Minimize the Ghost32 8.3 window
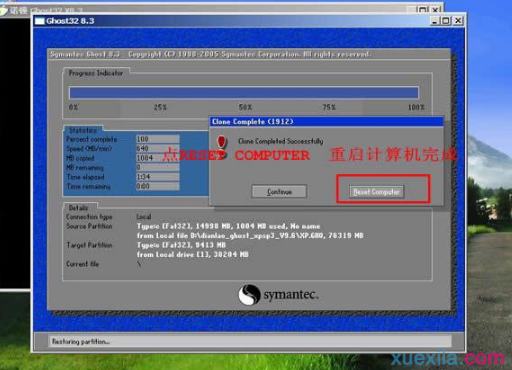This screenshot has width=512, height=370. pos(434,21)
